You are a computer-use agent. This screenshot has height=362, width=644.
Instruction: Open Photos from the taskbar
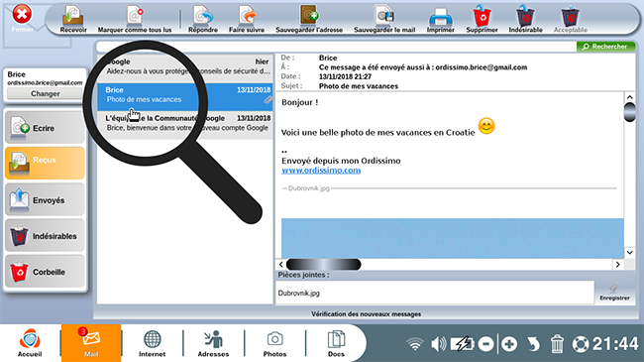(x=274, y=343)
